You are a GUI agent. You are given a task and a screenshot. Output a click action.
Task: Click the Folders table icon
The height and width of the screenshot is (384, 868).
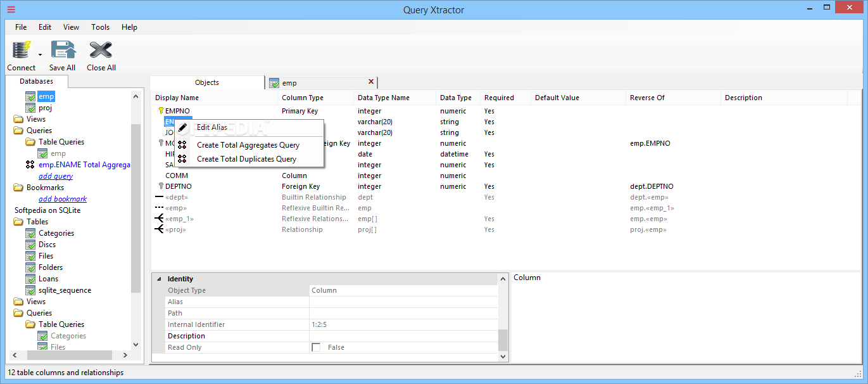point(30,267)
